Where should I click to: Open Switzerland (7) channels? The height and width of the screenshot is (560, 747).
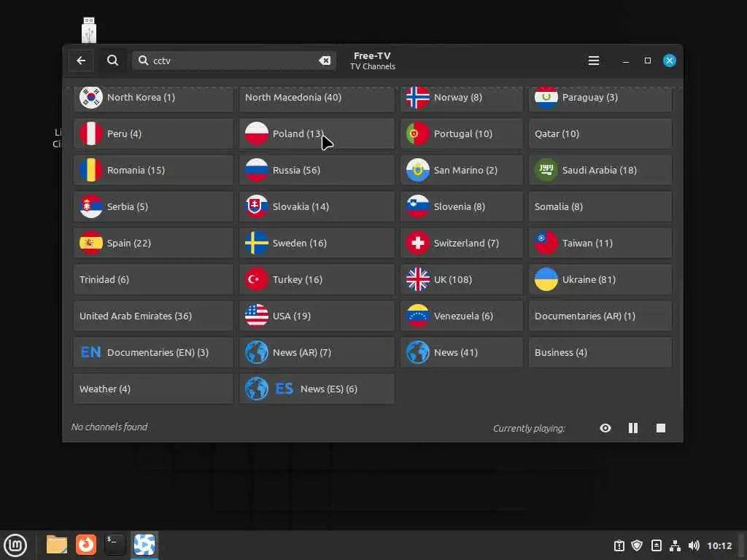pos(461,243)
